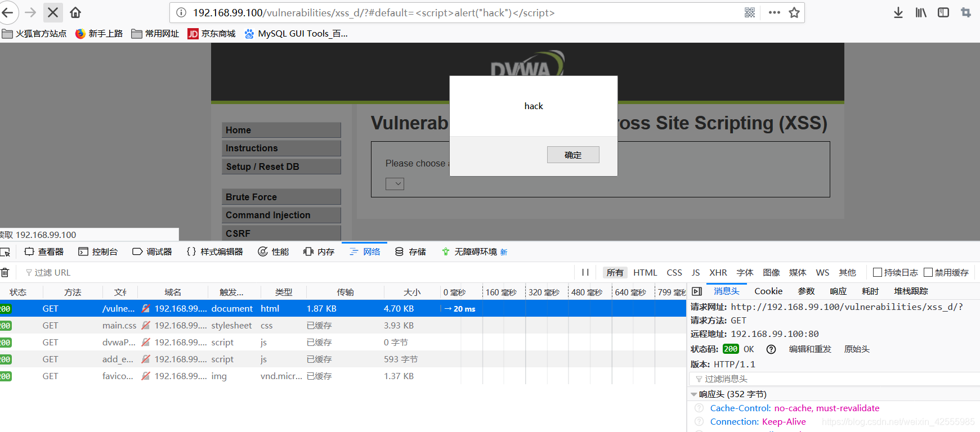Enable 禁用缓存 checkbox

pyautogui.click(x=928, y=272)
